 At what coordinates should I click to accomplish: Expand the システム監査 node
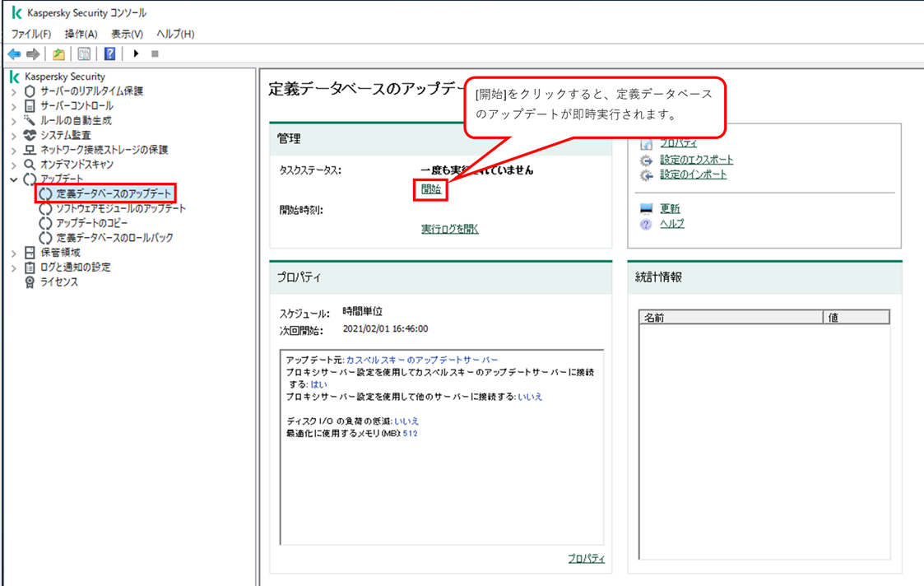tap(14, 136)
